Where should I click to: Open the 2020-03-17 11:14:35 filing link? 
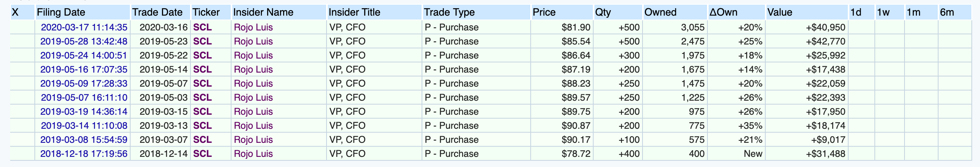pos(84,27)
